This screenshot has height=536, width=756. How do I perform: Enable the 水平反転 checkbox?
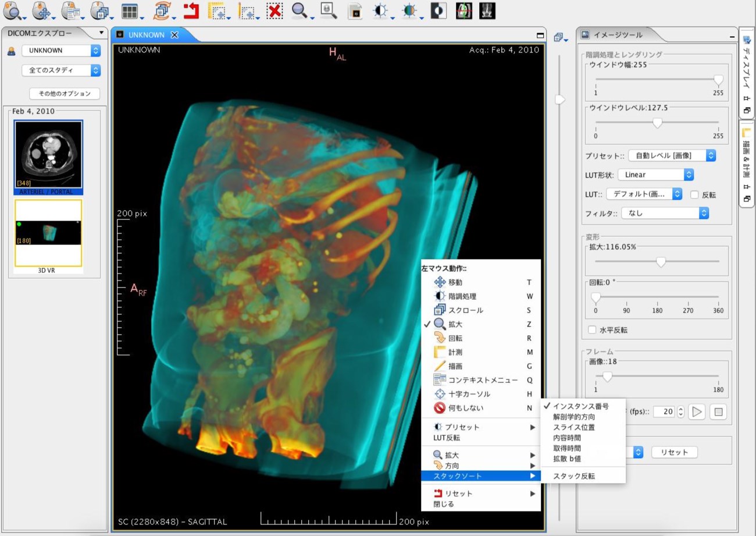point(593,330)
